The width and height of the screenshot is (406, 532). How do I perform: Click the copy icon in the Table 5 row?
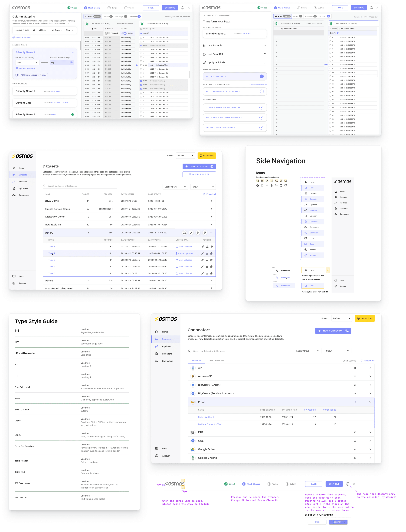[x=211, y=273]
